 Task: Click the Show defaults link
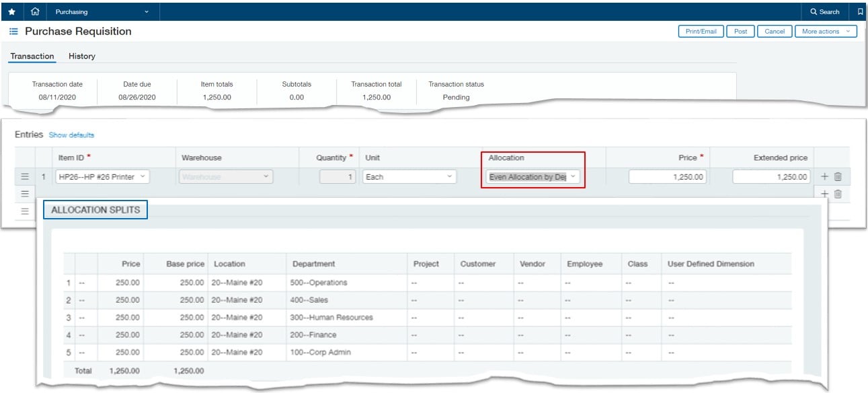click(x=71, y=135)
